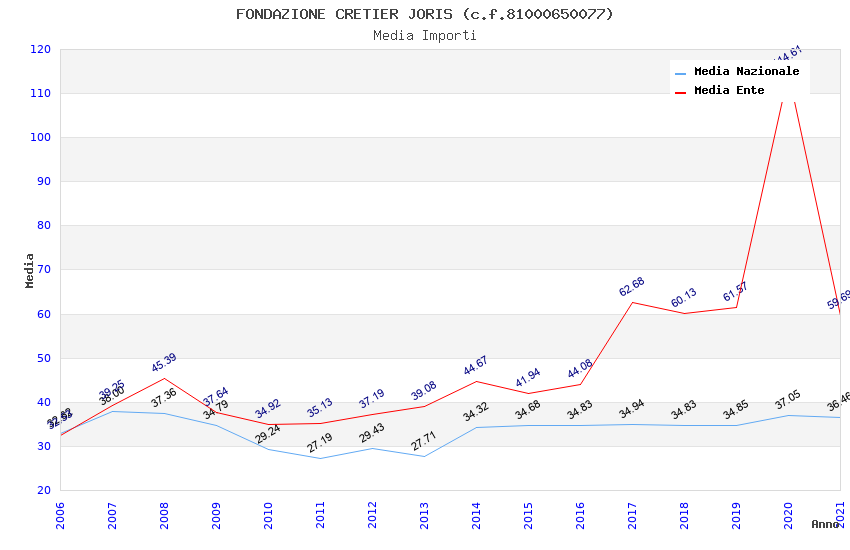Click the 2010 year label
850x550 pixels.
tap(268, 515)
